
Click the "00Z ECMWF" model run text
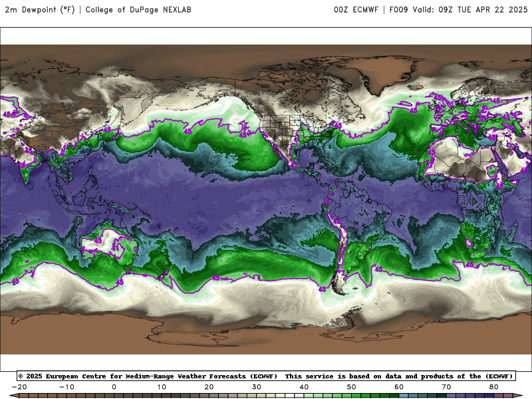coord(356,10)
